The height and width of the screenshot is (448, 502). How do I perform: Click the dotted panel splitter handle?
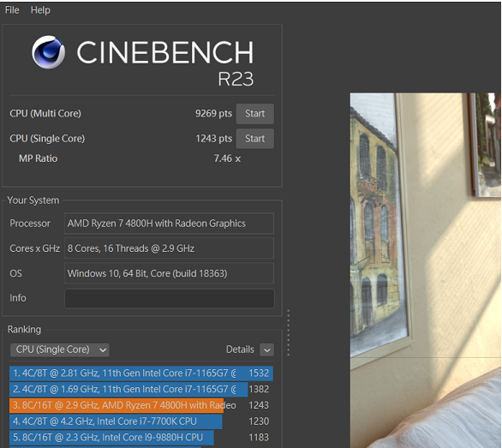click(x=289, y=332)
